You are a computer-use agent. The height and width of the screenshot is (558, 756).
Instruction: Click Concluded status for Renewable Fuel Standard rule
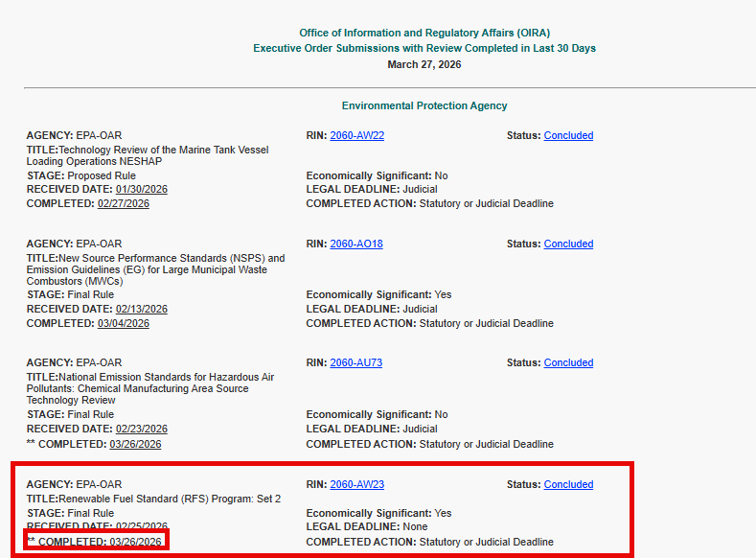(x=568, y=485)
